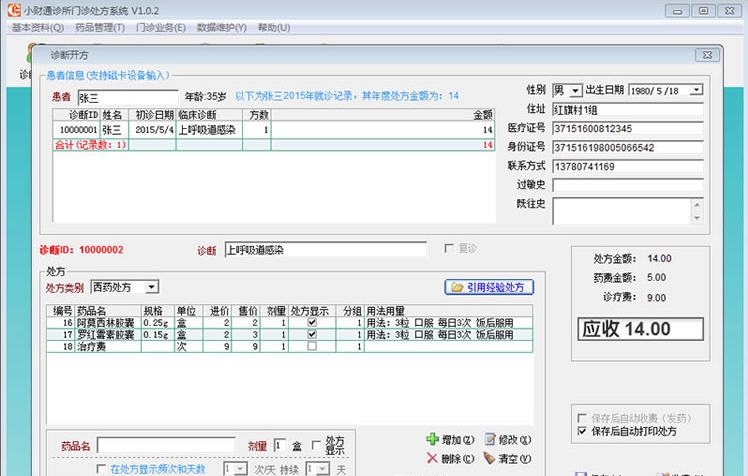Viewport: 748px width, 476px height.
Task: Click the 诊断 input field
Action: 326,249
